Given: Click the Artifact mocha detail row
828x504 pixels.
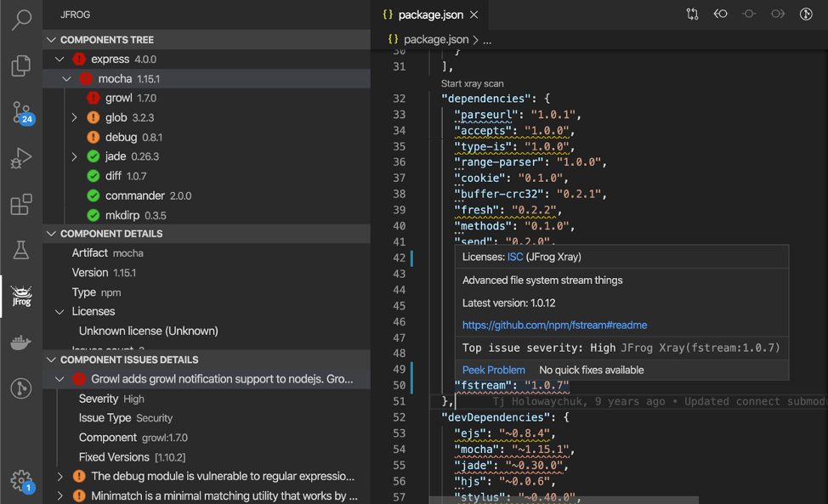Looking at the screenshot, I should coord(207,253).
